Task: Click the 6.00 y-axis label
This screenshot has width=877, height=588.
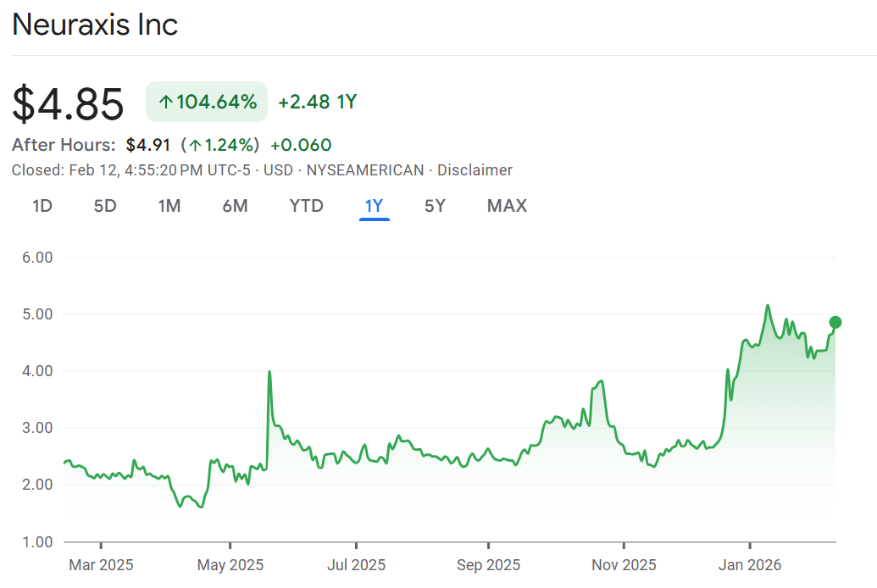Action: click(36, 258)
